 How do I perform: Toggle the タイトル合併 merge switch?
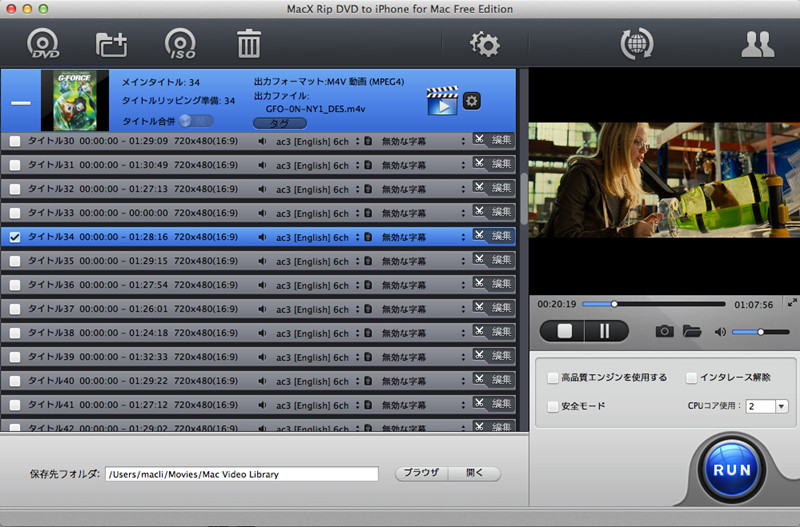(196, 121)
